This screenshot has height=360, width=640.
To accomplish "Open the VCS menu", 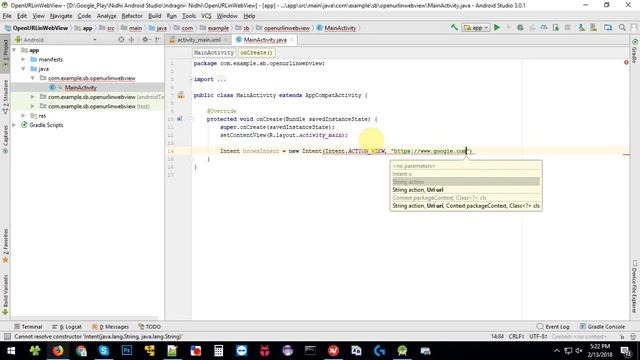I will (x=206, y=16).
